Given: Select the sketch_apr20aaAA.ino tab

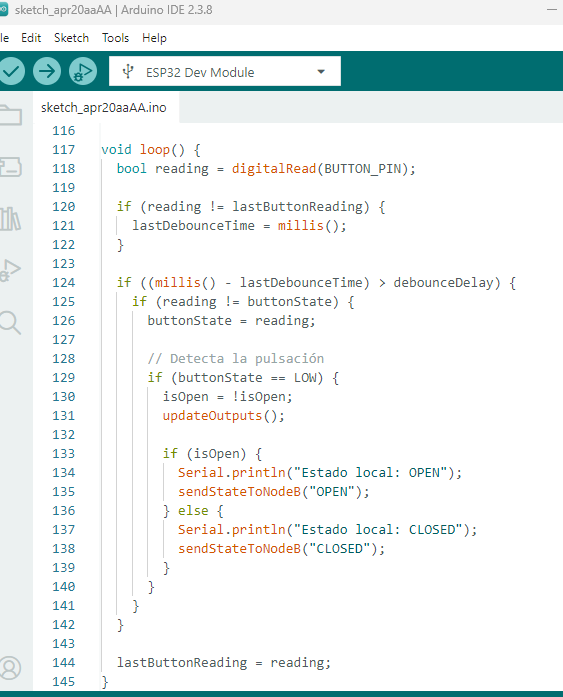Looking at the screenshot, I should point(104,108).
